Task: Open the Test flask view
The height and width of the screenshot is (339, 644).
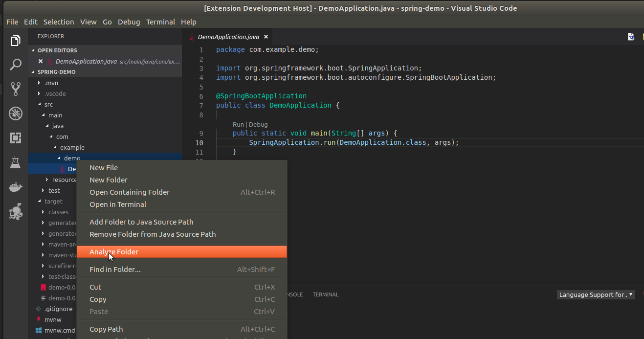Action: [x=16, y=163]
